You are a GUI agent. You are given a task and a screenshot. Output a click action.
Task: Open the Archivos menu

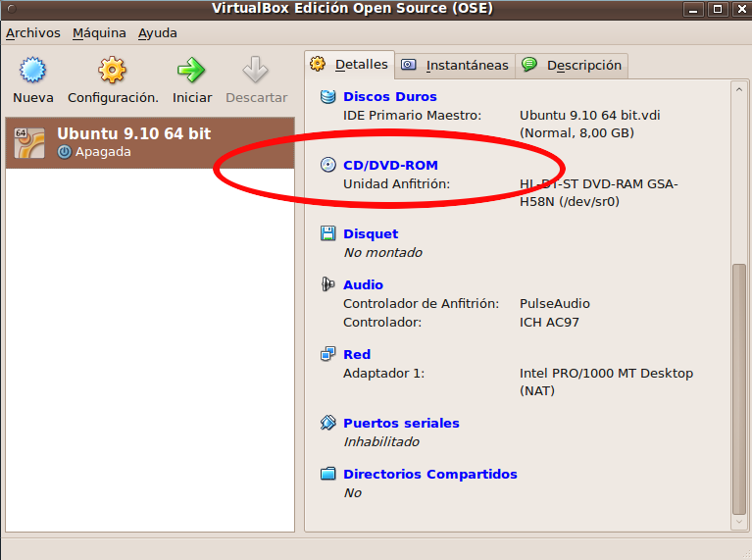click(33, 33)
